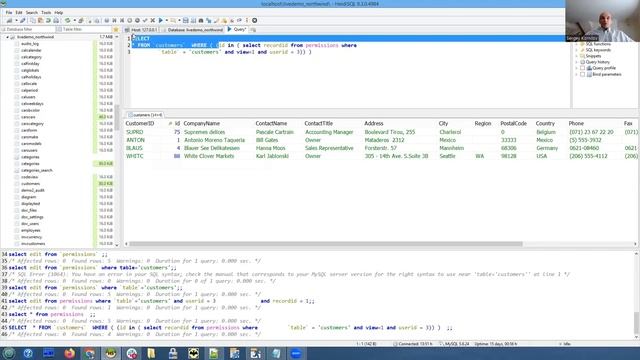Click the yellow favorites star icon
640x360 pixels.
(x=116, y=29)
